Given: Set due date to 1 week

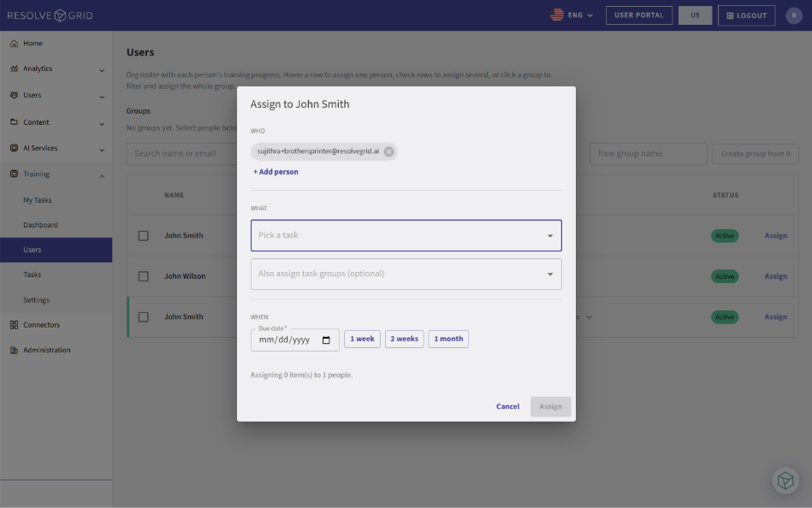Looking at the screenshot, I should pyautogui.click(x=362, y=340).
